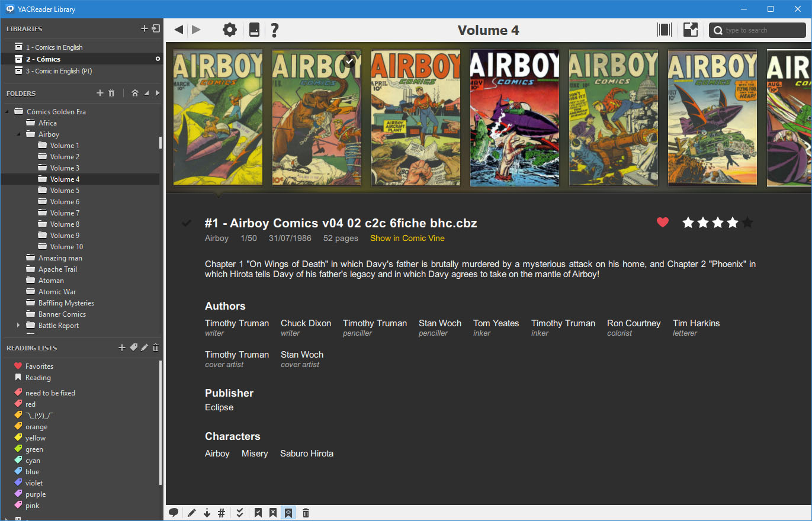Viewport: 812px width, 521px height.
Task: Jump to root with the Folders home icon
Action: pyautogui.click(x=135, y=93)
